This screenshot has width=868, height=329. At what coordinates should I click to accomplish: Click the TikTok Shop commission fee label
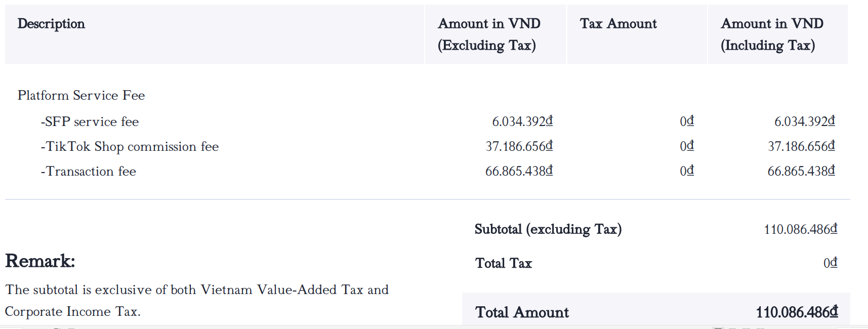[130, 146]
